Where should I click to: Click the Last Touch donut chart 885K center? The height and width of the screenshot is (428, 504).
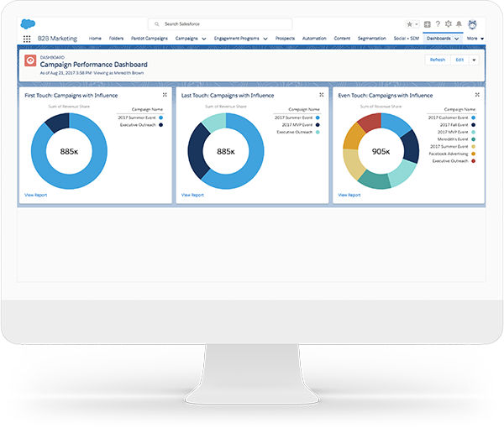226,152
